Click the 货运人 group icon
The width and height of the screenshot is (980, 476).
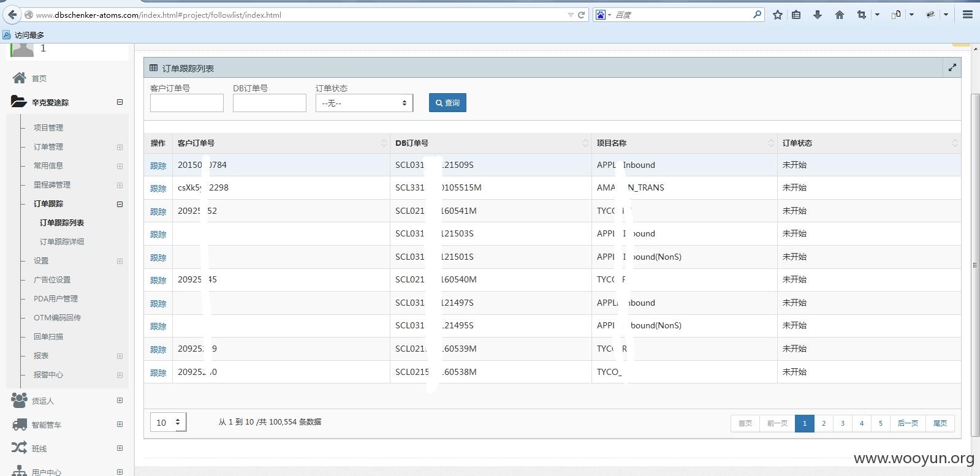(19, 400)
